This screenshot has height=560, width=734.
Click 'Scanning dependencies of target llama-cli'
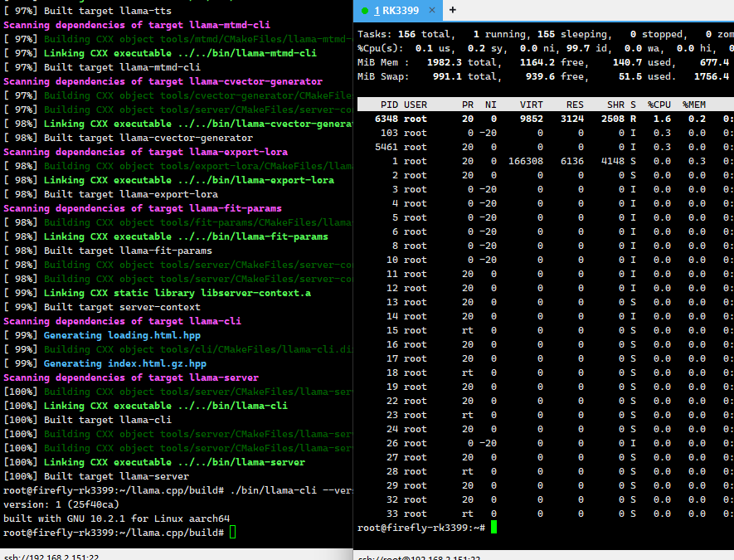point(122,321)
